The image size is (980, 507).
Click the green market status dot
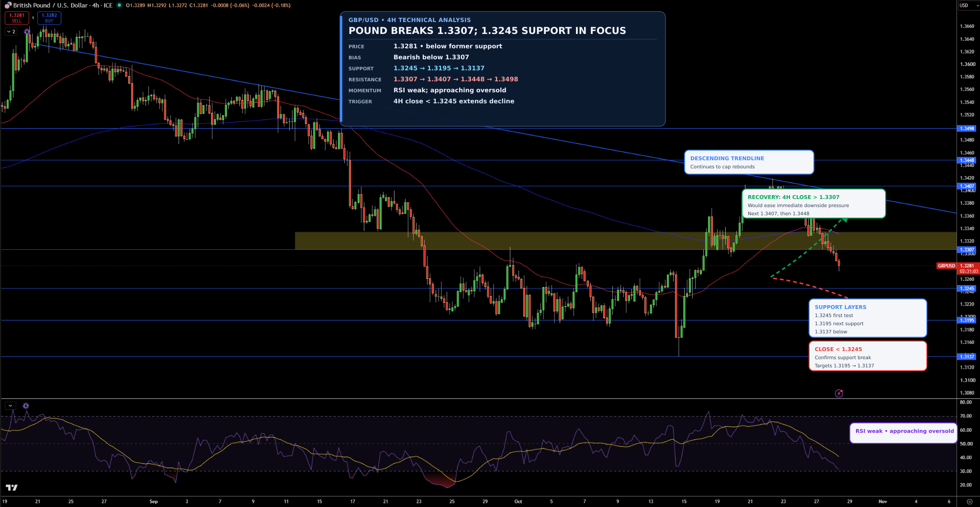point(119,5)
